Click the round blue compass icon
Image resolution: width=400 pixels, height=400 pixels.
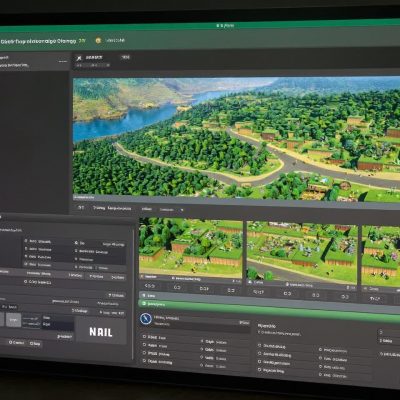click(x=146, y=319)
